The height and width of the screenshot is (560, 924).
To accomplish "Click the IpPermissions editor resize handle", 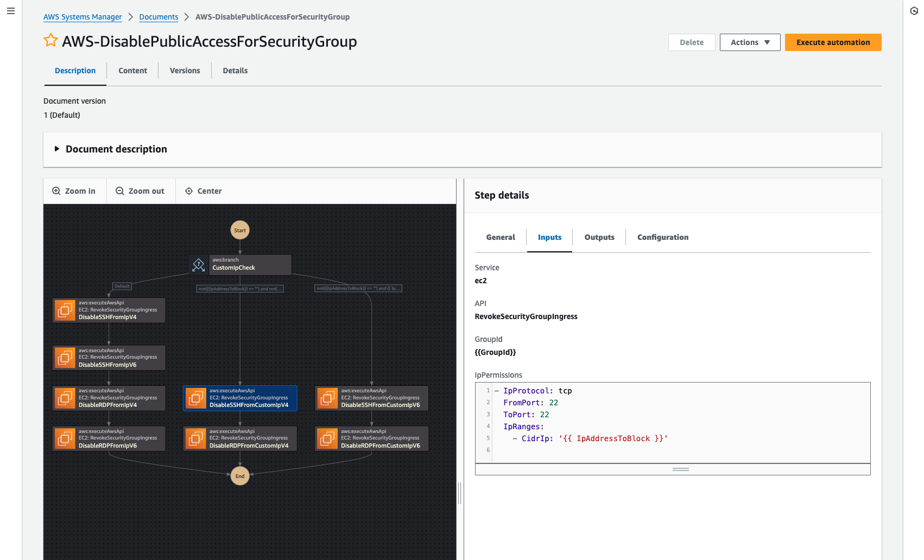I will 680,469.
